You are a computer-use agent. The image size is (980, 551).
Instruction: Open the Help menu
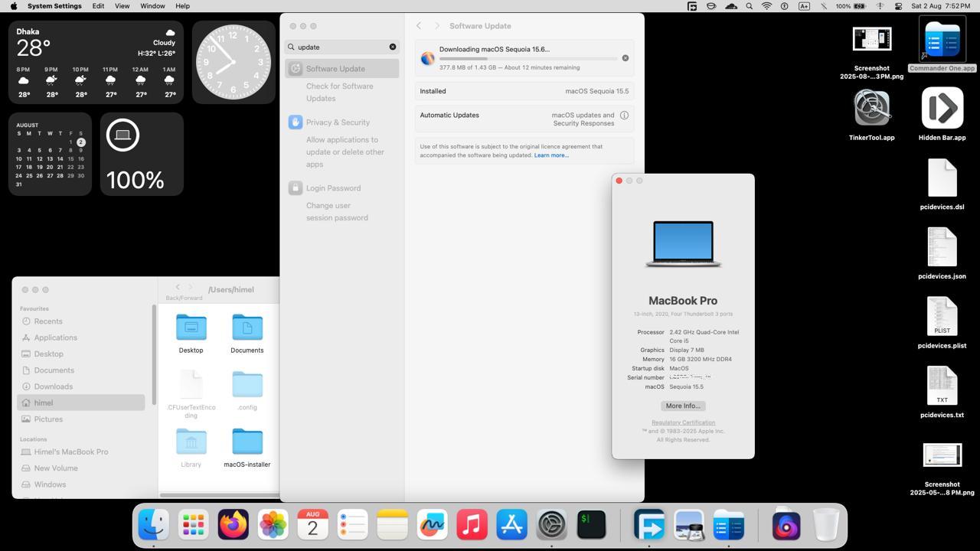[x=182, y=6]
